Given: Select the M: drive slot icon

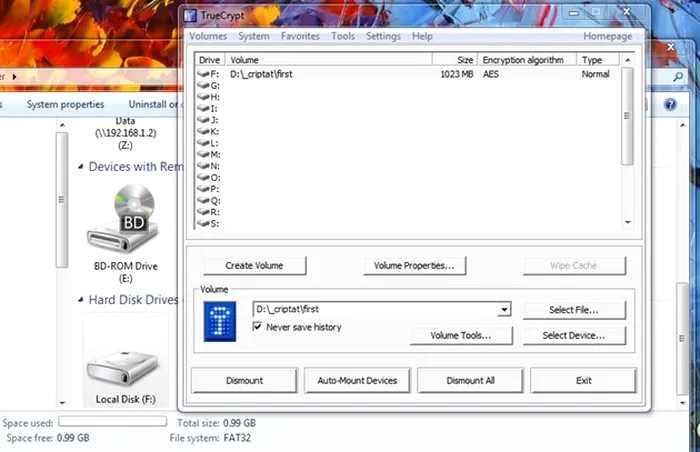Looking at the screenshot, I should [203, 154].
